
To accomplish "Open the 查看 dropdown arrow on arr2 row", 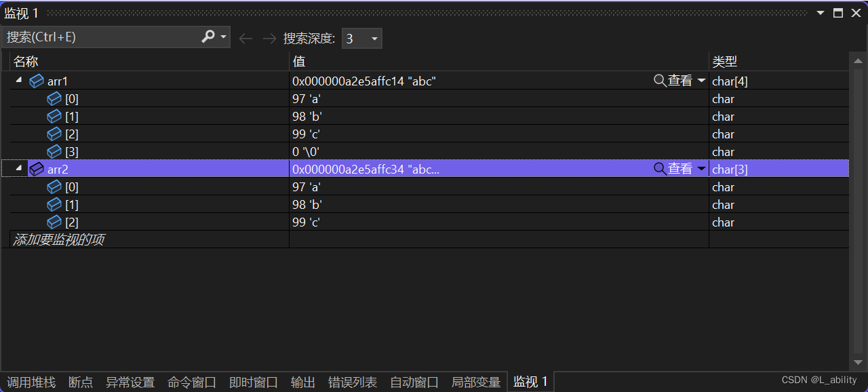I will coord(700,169).
